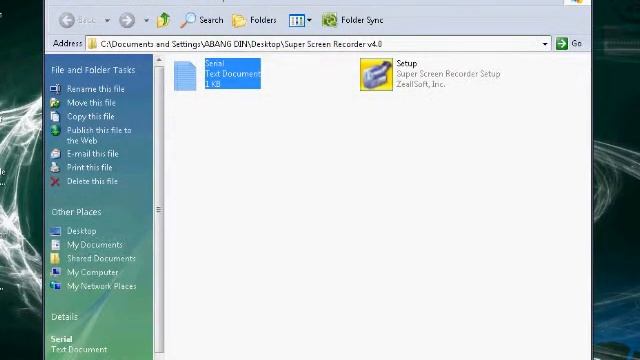Collapse the File and Folder Tasks header
640x360 pixels.
point(93,70)
